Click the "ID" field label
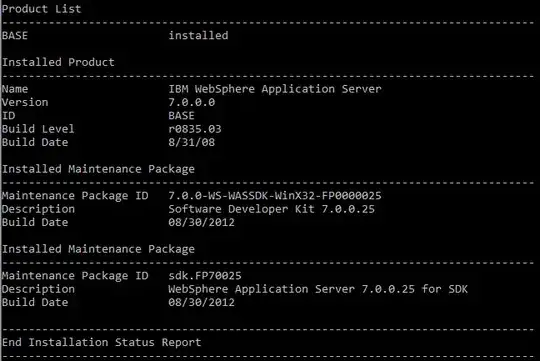 click(9, 116)
